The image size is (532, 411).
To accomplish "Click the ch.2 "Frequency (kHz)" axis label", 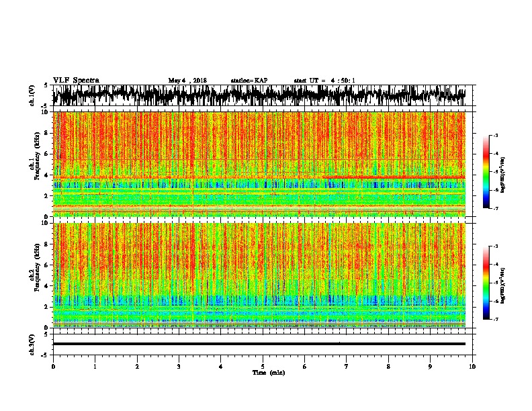I will coord(37,267).
